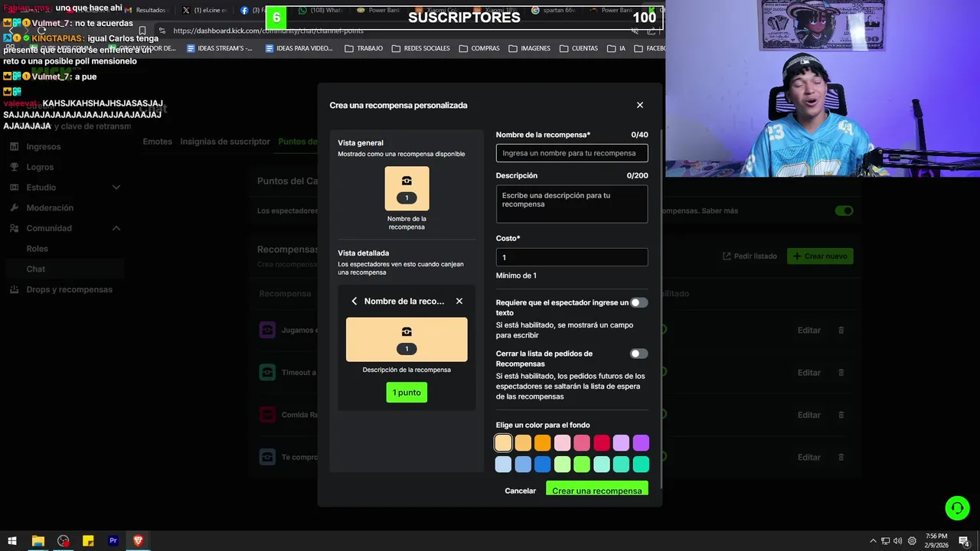Enable 'Requiere que el espectador ingrese un texto'
The width and height of the screenshot is (980, 551).
pos(639,302)
